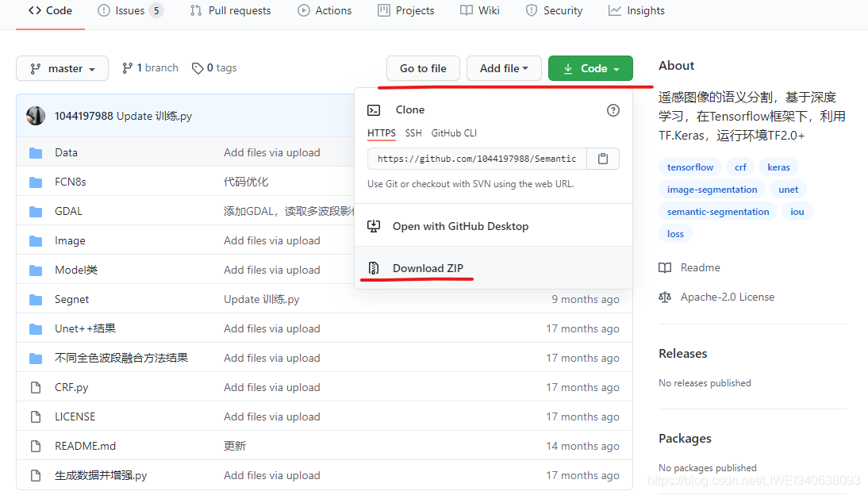Image resolution: width=868 pixels, height=495 pixels.
Task: Switch to the Actions tab
Action: pyautogui.click(x=325, y=10)
